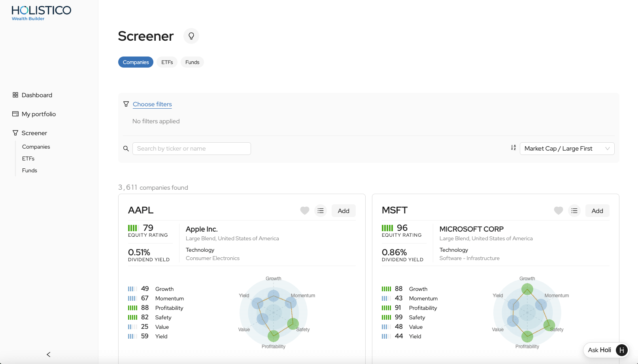Click MSFT Momentum score bars icon

pyautogui.click(x=387, y=298)
